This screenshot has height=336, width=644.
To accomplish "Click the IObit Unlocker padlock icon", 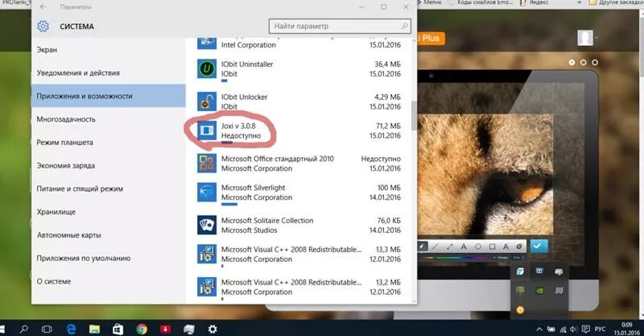I will [x=207, y=102].
